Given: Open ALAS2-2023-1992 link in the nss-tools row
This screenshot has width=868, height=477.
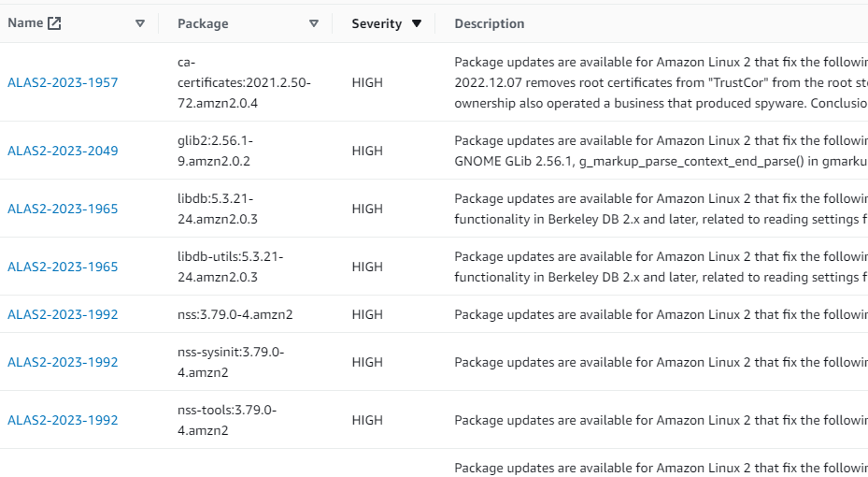Looking at the screenshot, I should click(x=63, y=420).
